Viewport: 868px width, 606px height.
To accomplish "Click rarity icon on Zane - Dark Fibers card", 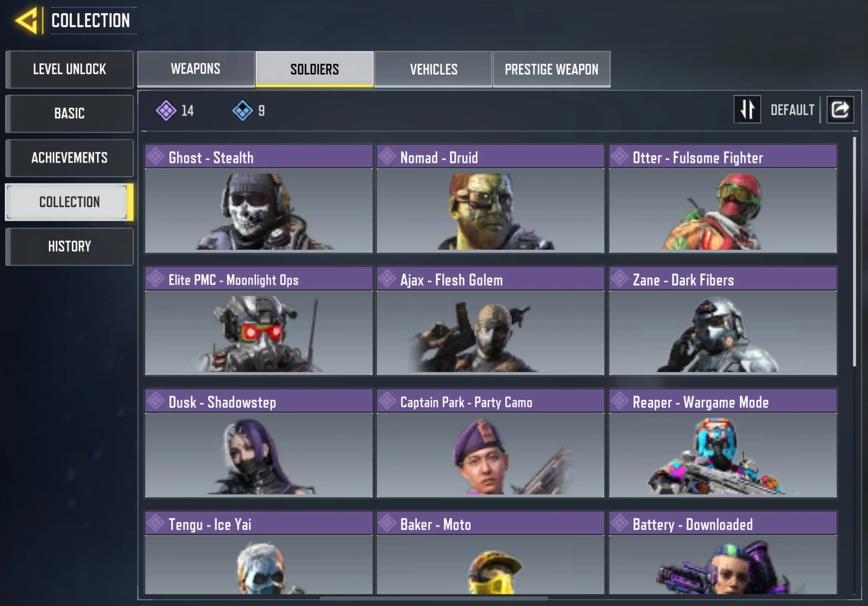I will 620,279.
